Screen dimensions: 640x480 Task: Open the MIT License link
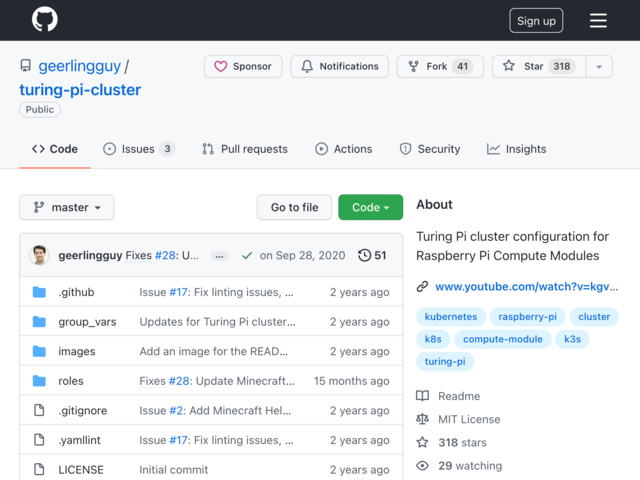point(458,419)
